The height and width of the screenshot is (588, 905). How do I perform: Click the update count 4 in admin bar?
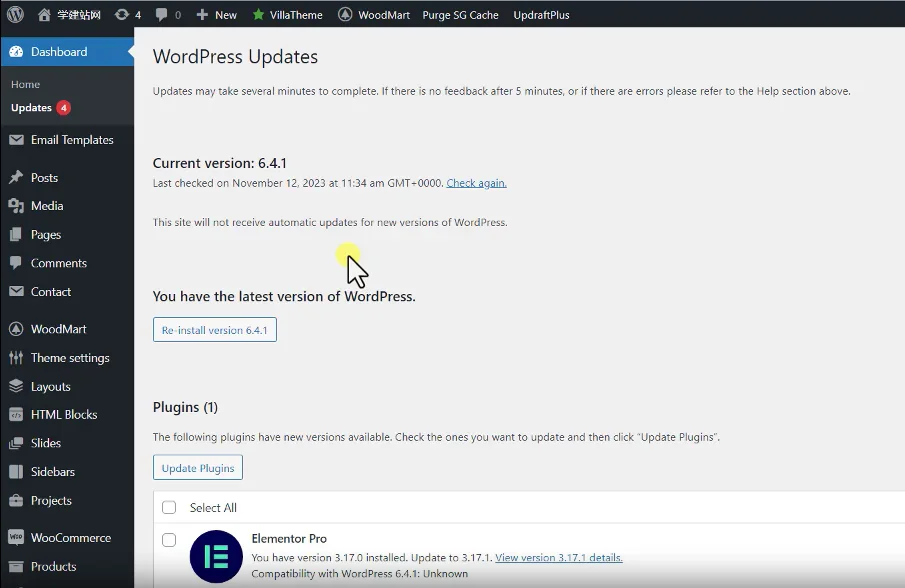138,15
